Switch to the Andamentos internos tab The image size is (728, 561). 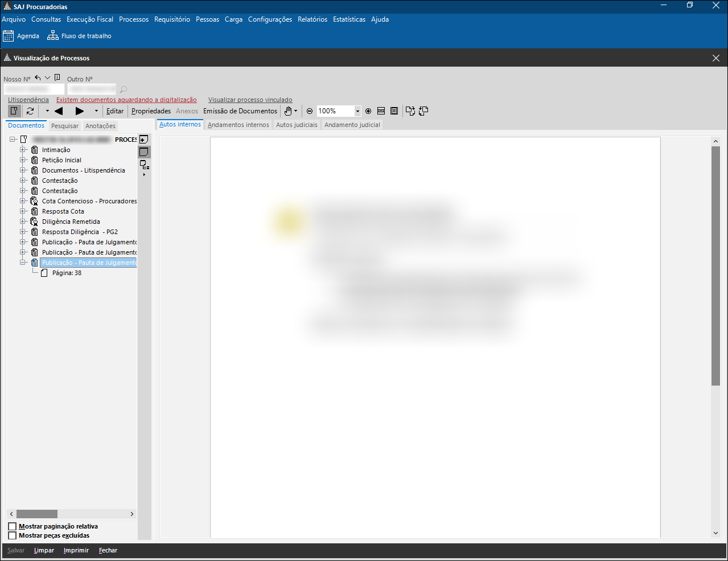238,125
